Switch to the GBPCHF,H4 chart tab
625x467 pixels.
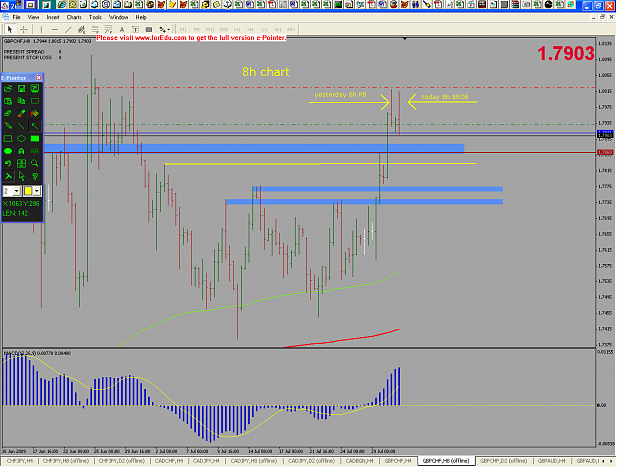tap(398, 461)
